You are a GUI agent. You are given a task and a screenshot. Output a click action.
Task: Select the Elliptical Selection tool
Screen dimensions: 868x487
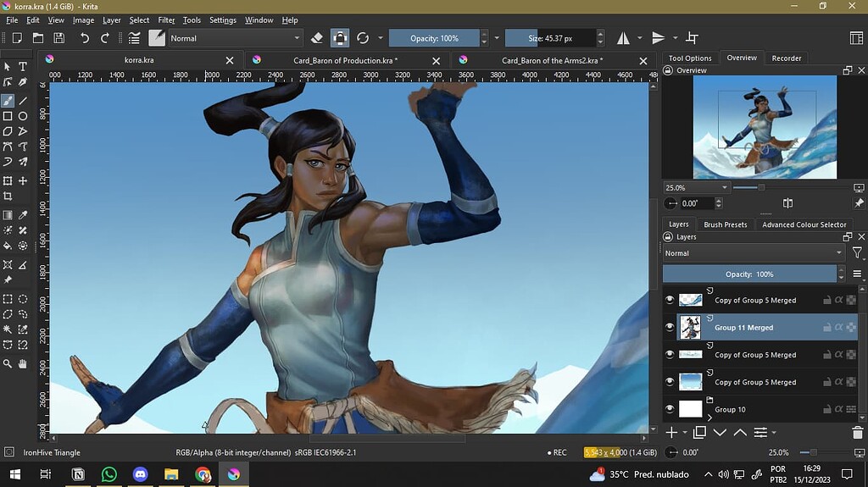(x=23, y=299)
